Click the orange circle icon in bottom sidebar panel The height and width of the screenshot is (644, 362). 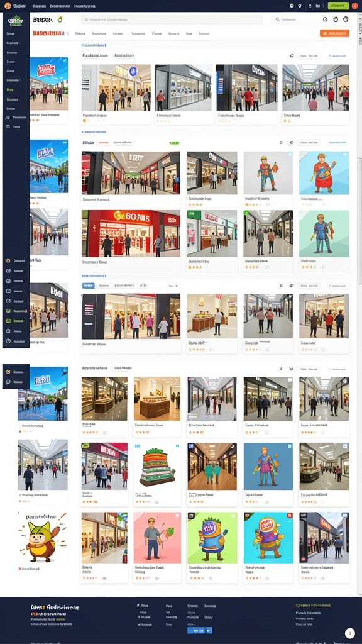(8, 372)
